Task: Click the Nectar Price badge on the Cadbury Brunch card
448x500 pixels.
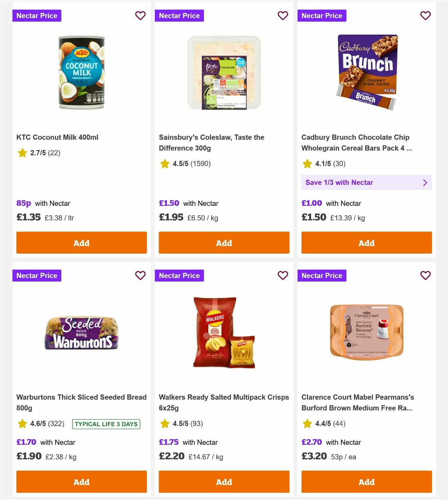Action: pyautogui.click(x=322, y=16)
